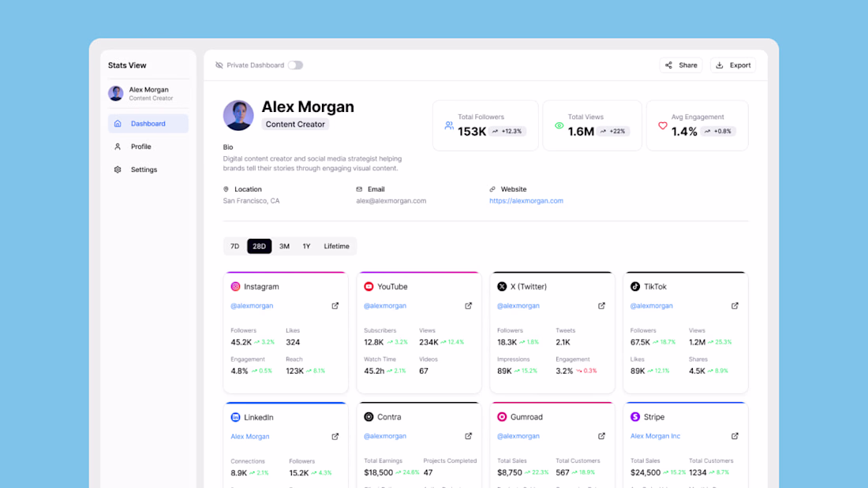Select the 28D time range tab
This screenshot has width=868, height=488.
(x=259, y=246)
